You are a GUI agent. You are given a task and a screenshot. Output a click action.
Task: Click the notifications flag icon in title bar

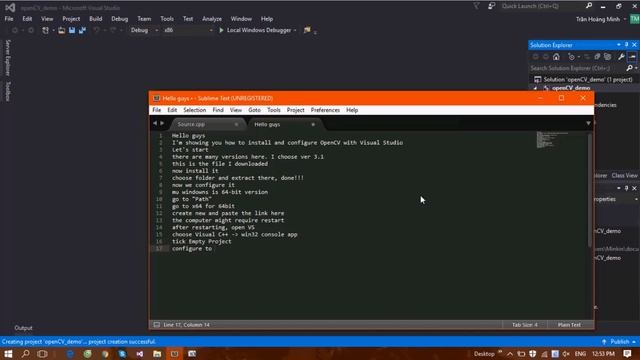[x=476, y=6]
